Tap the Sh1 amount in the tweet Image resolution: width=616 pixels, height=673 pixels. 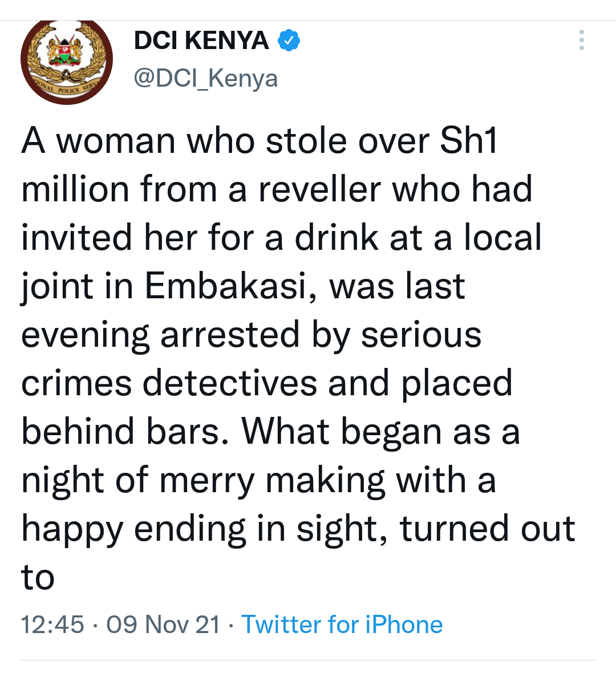coord(468,140)
